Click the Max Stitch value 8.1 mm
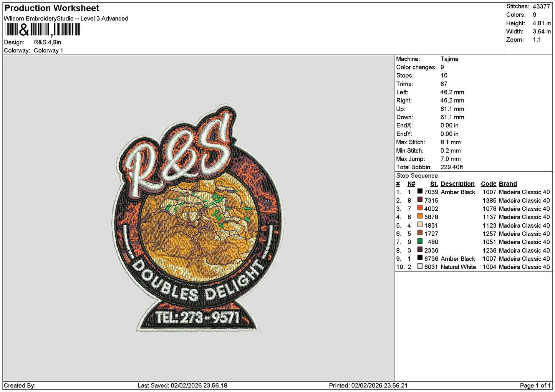The height and width of the screenshot is (392, 555). pos(450,142)
